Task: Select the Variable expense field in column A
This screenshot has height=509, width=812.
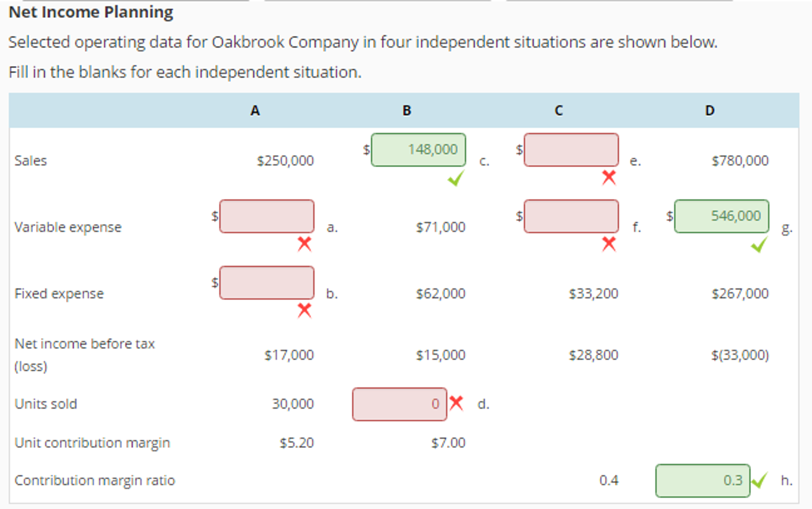Action: 266,217
